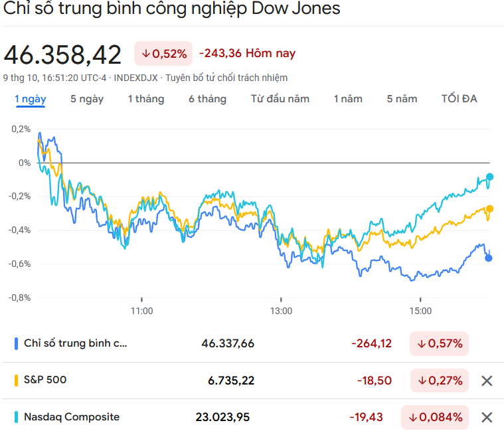The height and width of the screenshot is (435, 504).
Task: Open the "1 năm" chart range
Action: (x=348, y=99)
